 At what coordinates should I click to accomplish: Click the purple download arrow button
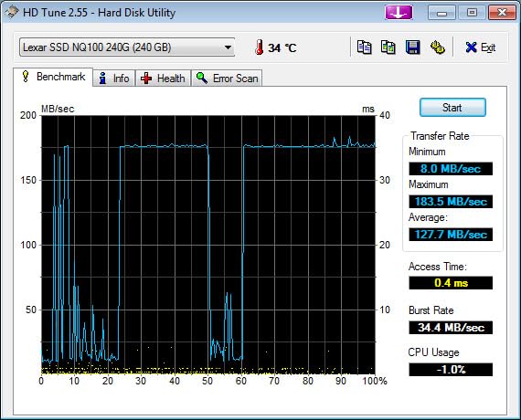[x=399, y=13]
